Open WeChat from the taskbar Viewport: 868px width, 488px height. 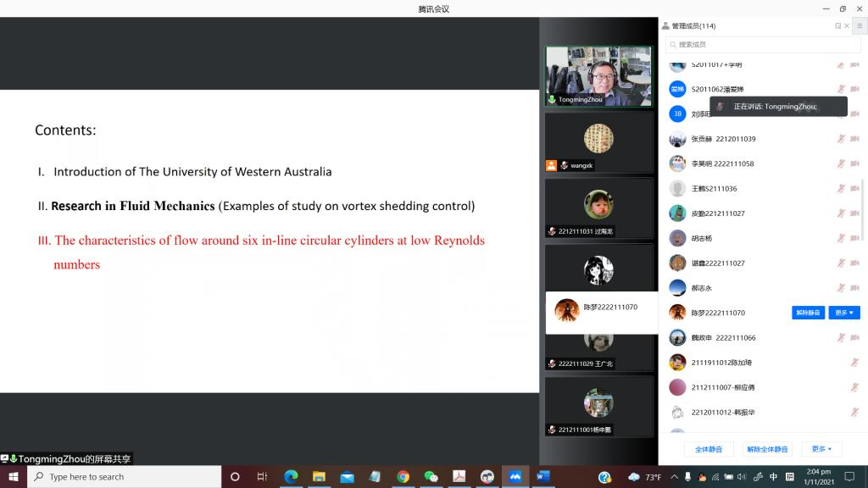[x=431, y=477]
